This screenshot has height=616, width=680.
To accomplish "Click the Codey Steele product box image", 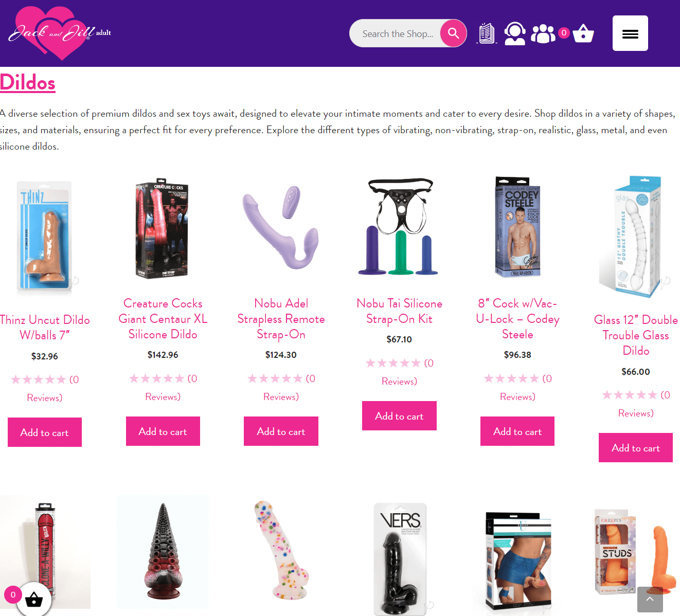I will pos(517,227).
